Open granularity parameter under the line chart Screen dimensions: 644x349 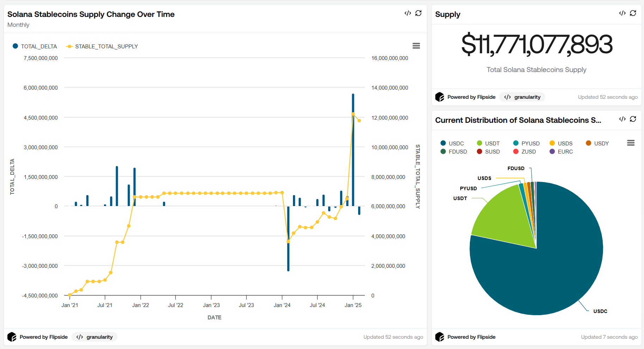pos(94,337)
